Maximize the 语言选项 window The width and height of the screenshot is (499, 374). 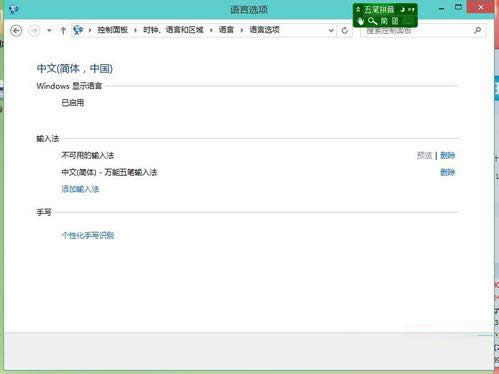(x=458, y=7)
